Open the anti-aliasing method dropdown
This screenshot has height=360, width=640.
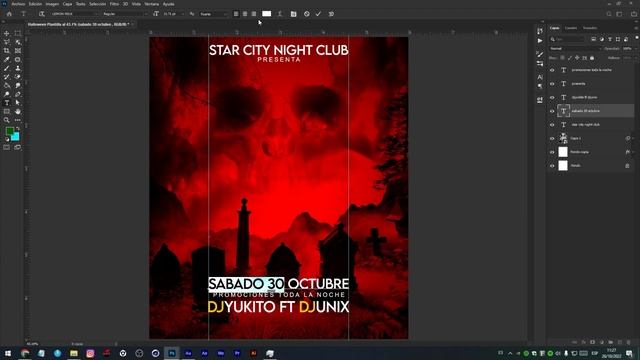(213, 14)
